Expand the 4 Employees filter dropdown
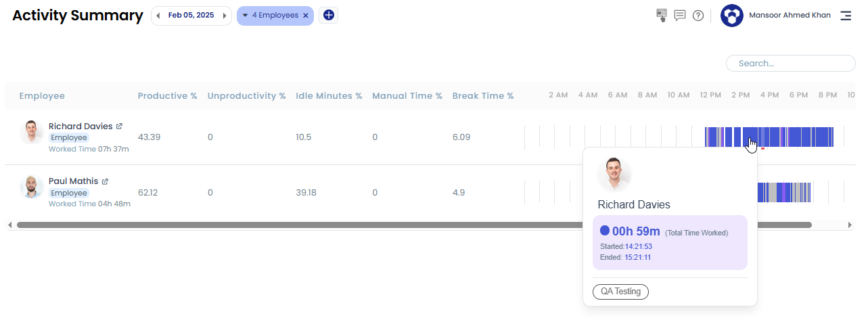The height and width of the screenshot is (320, 868). [245, 16]
